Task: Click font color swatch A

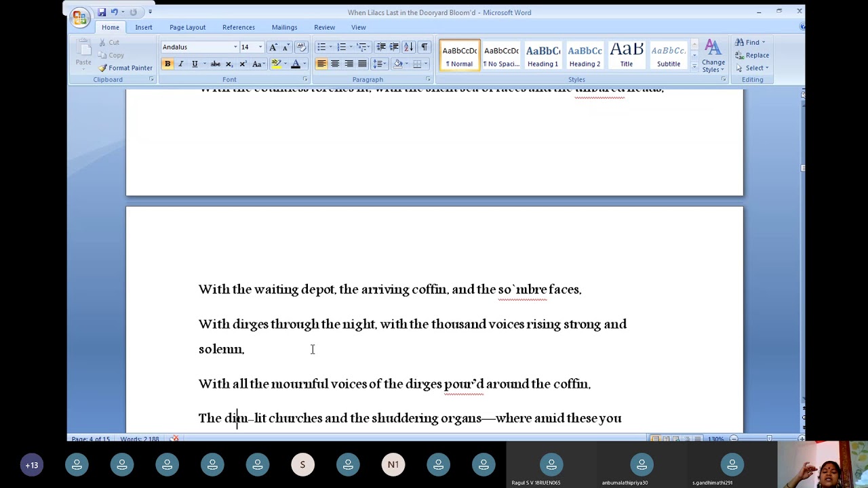Action: 295,64
